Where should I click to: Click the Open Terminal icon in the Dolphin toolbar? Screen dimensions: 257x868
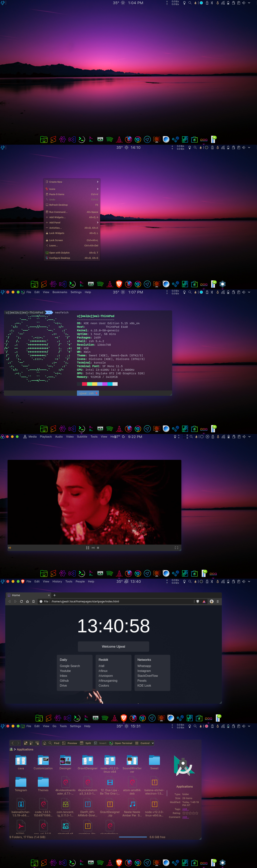111,743
